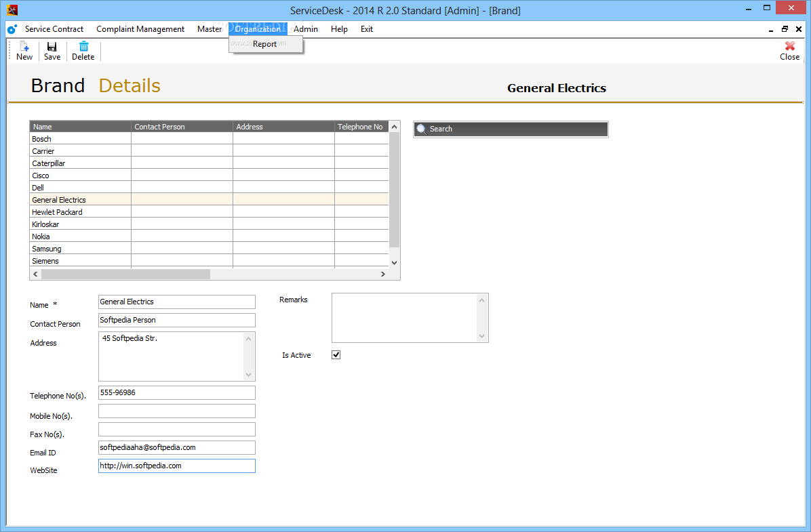Untick the Is Active checkbox
The width and height of the screenshot is (811, 532).
336,354
